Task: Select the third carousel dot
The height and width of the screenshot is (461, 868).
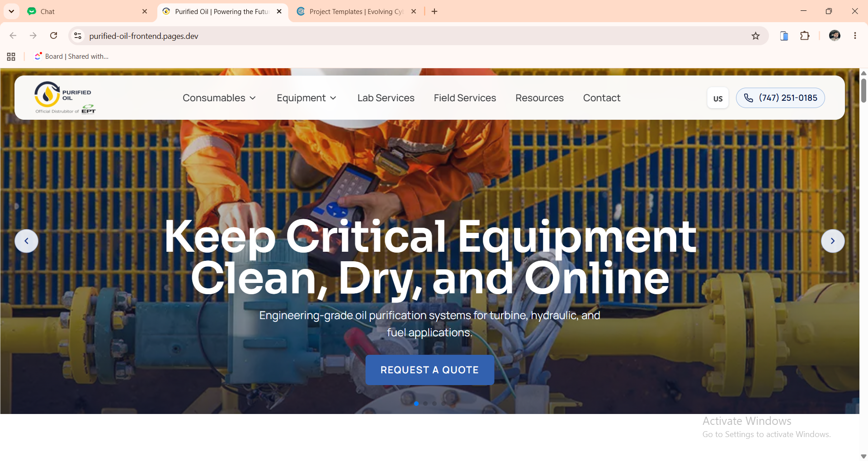Action: coord(434,404)
